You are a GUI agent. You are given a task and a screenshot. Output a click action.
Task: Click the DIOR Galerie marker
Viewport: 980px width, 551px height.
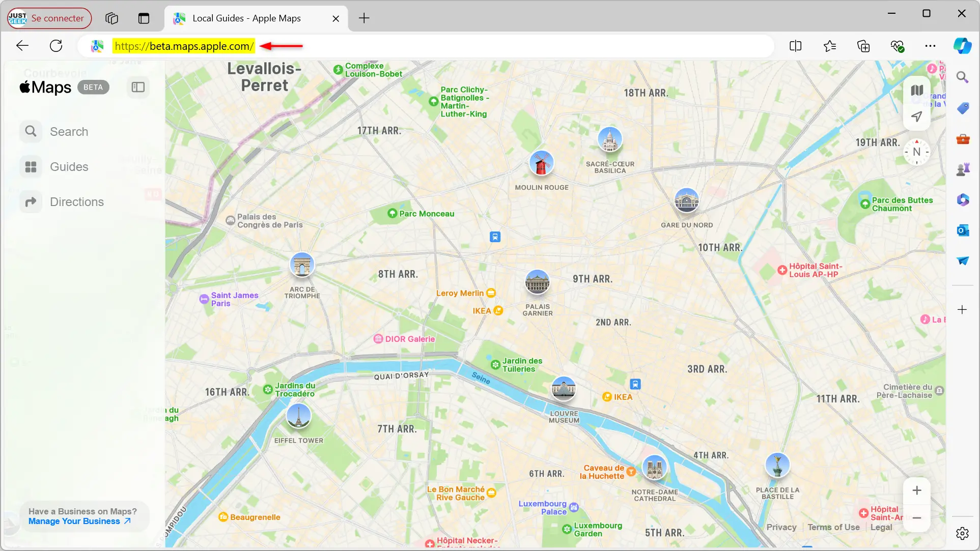click(378, 339)
